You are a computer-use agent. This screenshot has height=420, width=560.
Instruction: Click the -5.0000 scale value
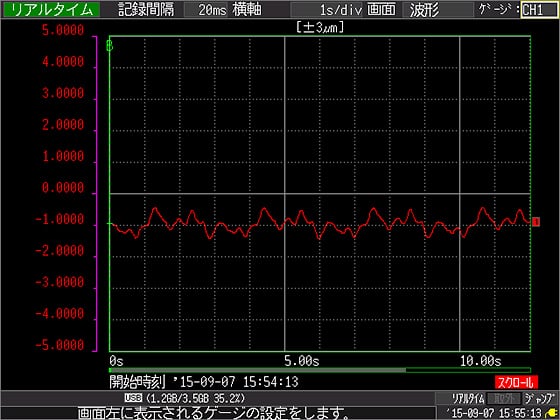60,345
